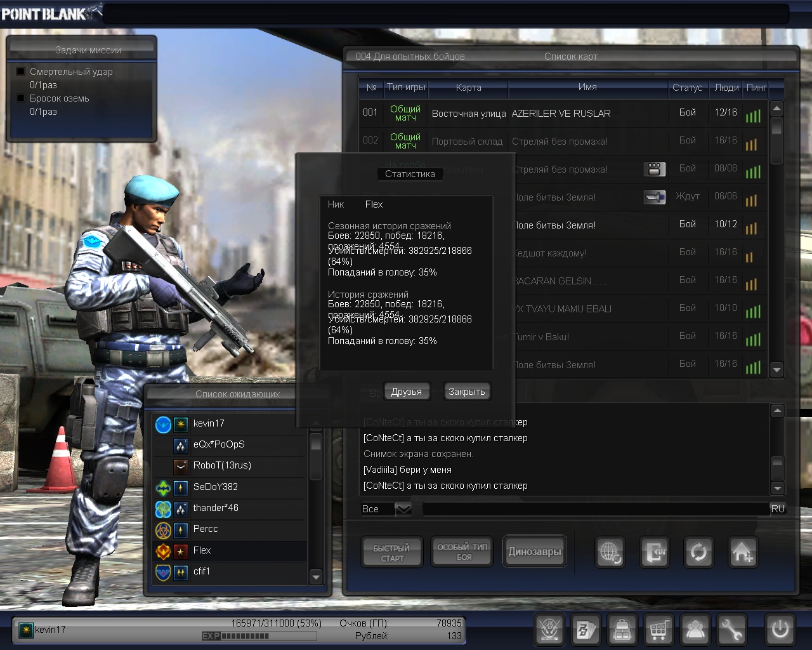Click the chat scrollbar thumb

[x=777, y=468]
